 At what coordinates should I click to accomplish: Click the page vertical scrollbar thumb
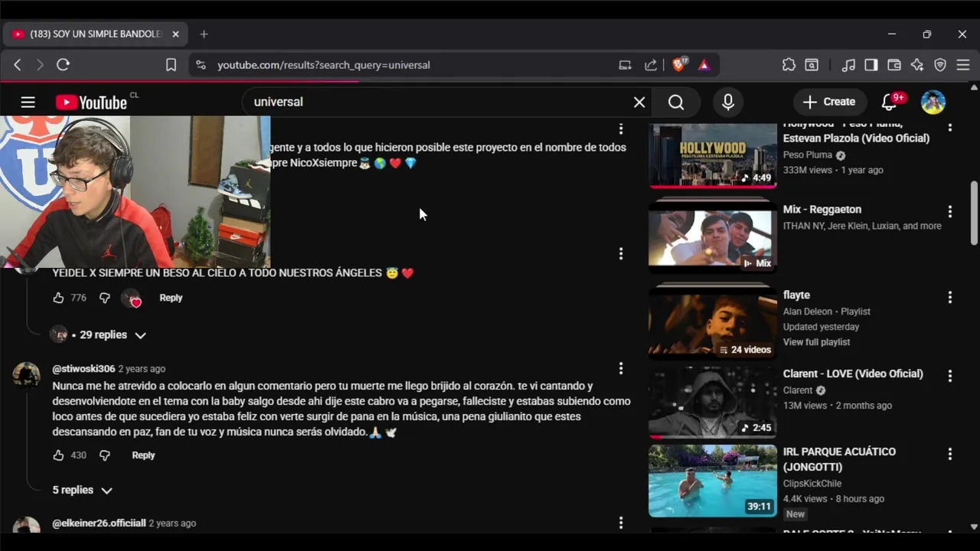[x=974, y=214]
